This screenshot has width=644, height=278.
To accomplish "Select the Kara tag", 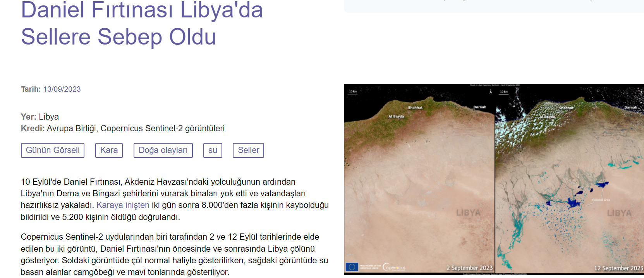I will [109, 150].
